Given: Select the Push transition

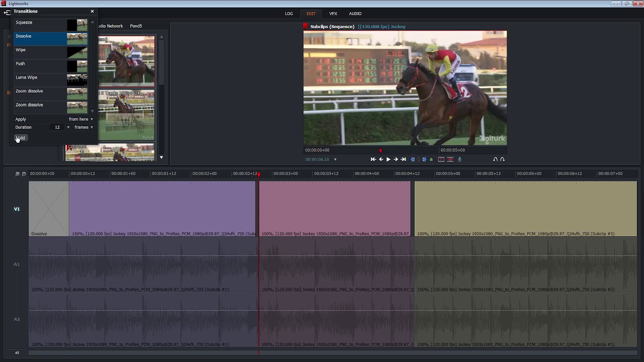Looking at the screenshot, I should pyautogui.click(x=51, y=65).
